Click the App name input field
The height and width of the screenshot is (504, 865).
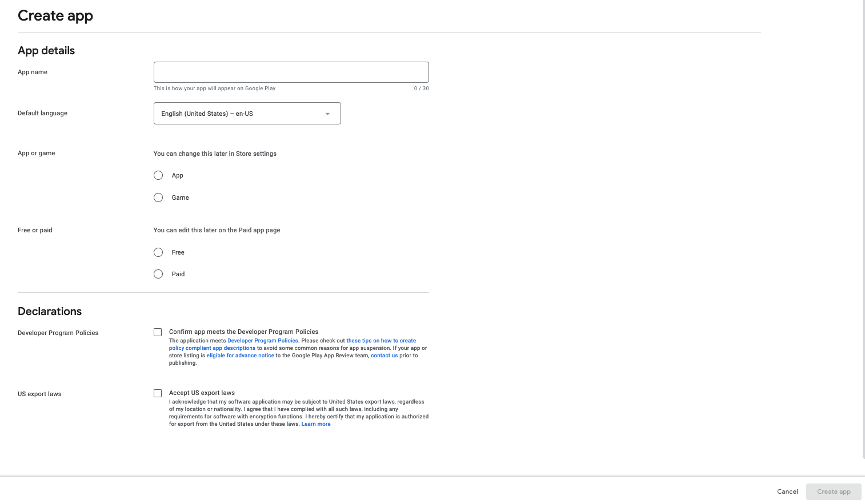click(x=291, y=72)
